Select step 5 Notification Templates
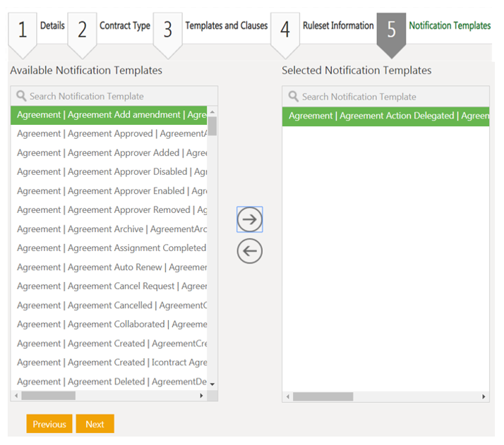Image resolution: width=504 pixels, height=445 pixels. point(391,30)
